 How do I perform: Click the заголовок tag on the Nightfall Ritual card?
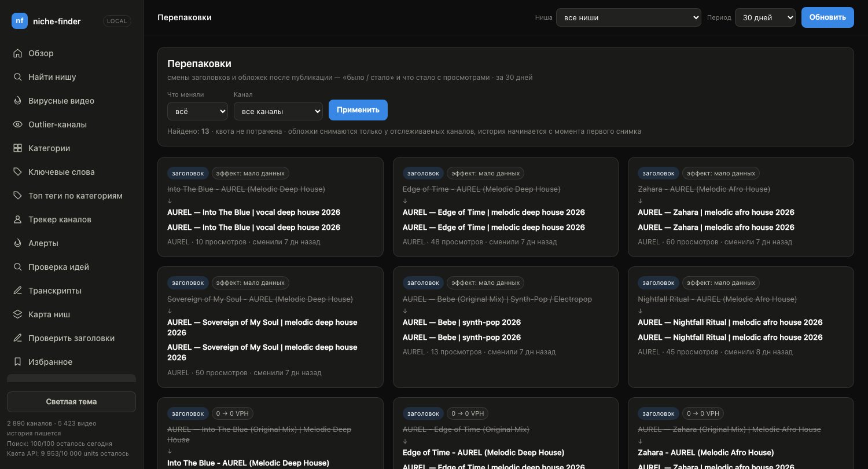pyautogui.click(x=659, y=283)
